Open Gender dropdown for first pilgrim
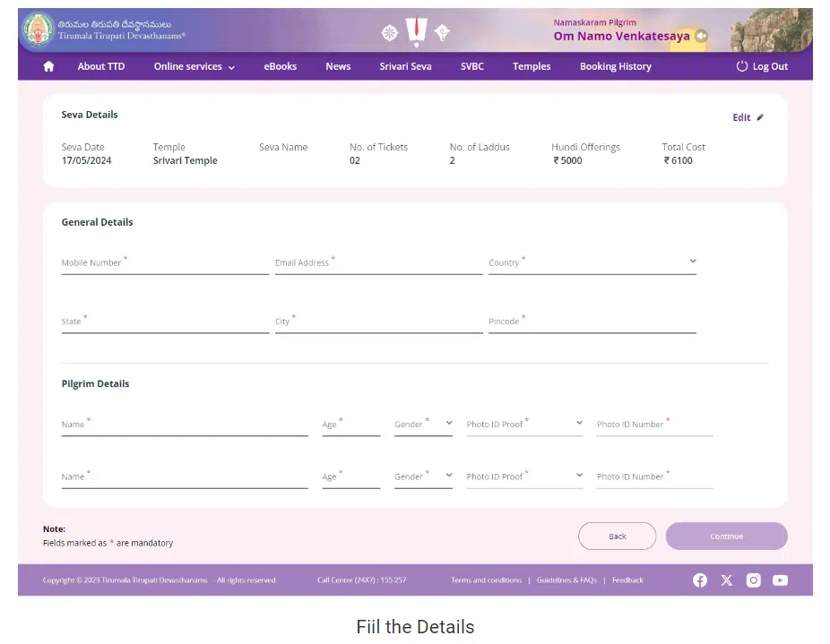This screenshot has height=644, width=830. pos(423,424)
